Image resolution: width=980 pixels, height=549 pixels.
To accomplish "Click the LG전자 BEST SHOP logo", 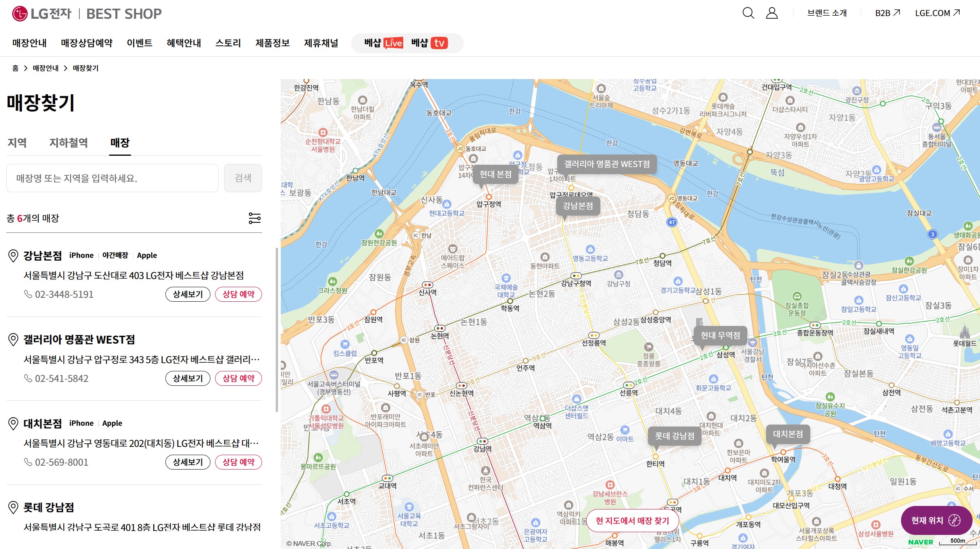I will click(86, 14).
